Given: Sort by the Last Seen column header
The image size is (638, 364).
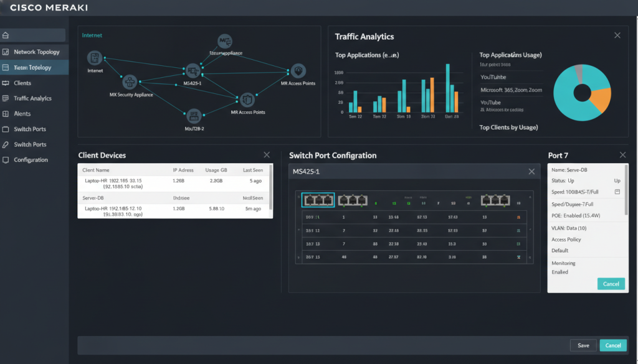Looking at the screenshot, I should pos(253,170).
